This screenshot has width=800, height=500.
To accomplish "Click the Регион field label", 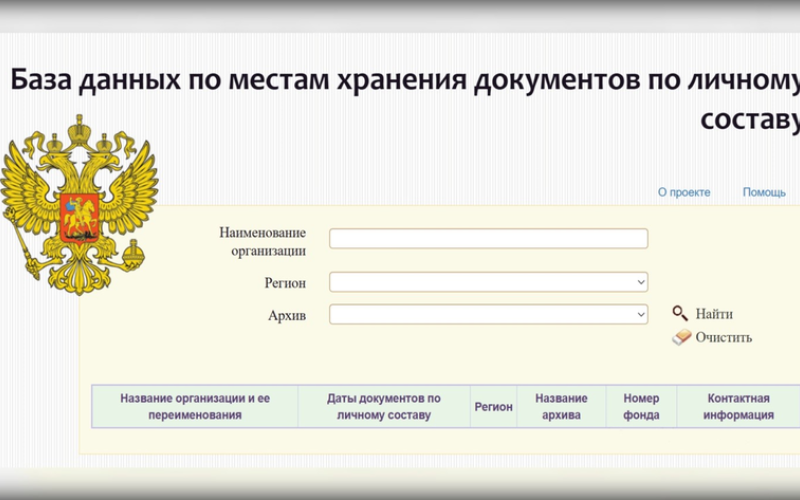I will pyautogui.click(x=285, y=283).
